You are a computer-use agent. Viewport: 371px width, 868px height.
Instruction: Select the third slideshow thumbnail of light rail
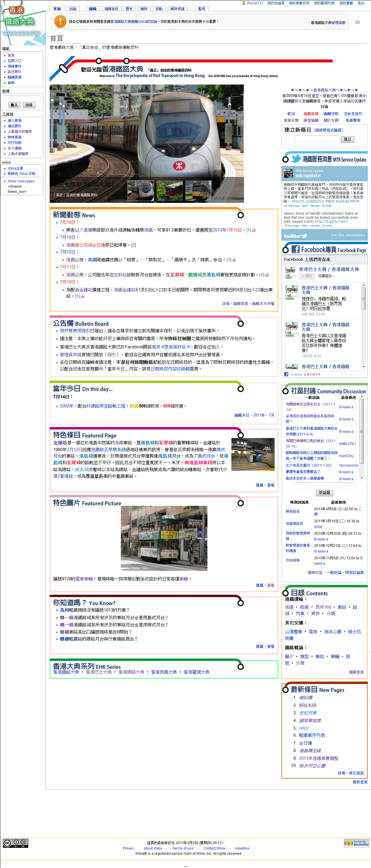[198, 191]
